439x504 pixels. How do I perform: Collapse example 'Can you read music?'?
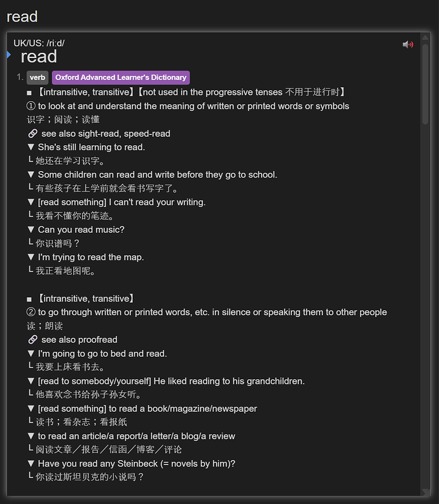point(31,230)
